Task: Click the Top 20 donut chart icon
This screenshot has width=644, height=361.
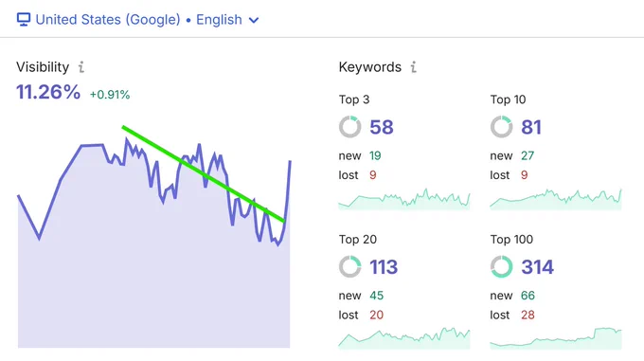Action: coord(349,266)
